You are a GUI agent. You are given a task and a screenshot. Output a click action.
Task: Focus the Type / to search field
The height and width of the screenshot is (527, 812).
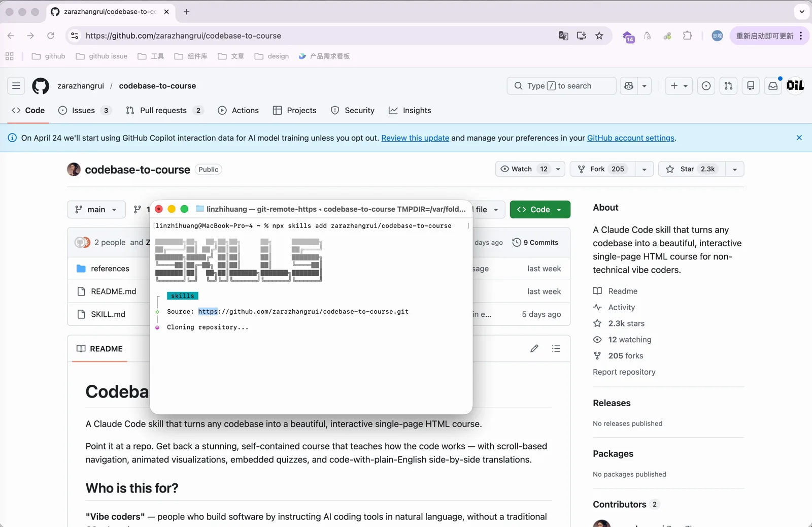click(x=561, y=86)
